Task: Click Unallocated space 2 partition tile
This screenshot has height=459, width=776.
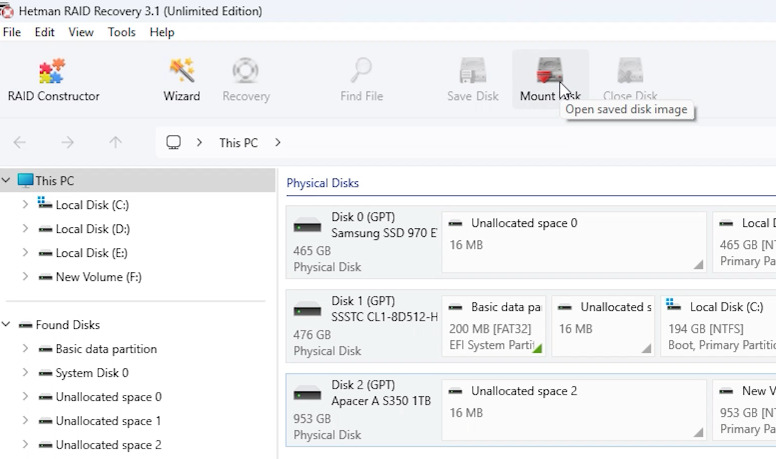Action: click(574, 410)
